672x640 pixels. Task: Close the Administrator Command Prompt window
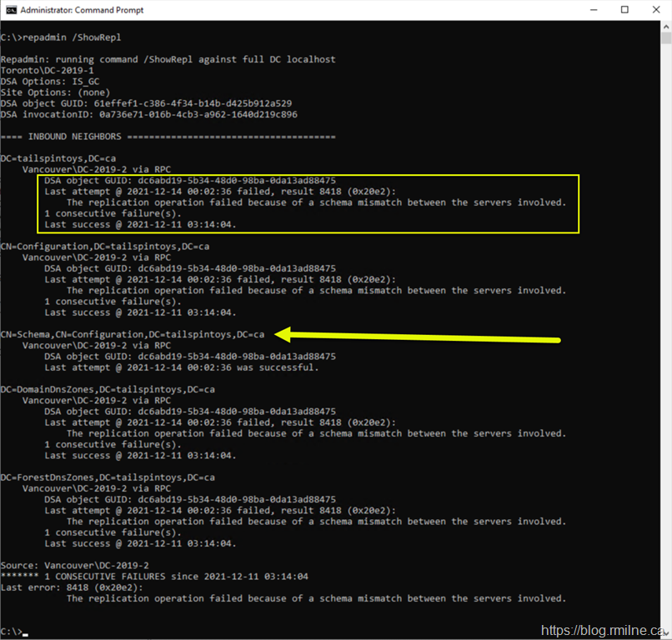coord(655,10)
